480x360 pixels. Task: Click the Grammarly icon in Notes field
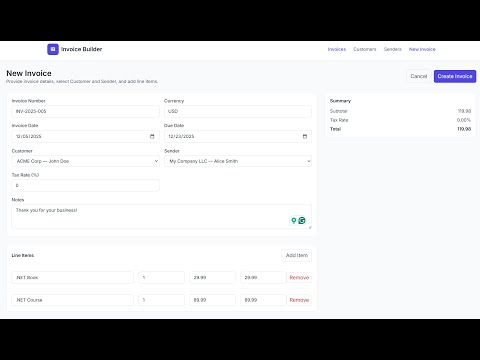coord(302,220)
